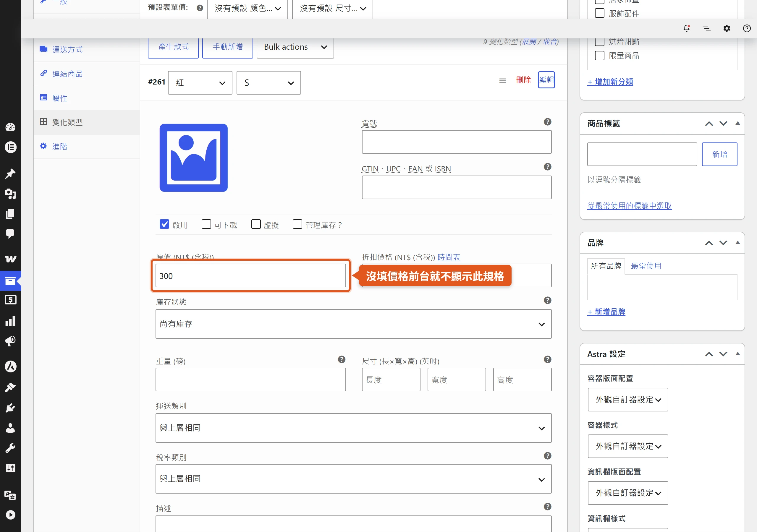The height and width of the screenshot is (532, 757).
Task: Open the Users icon in sidebar
Action: (x=10, y=428)
